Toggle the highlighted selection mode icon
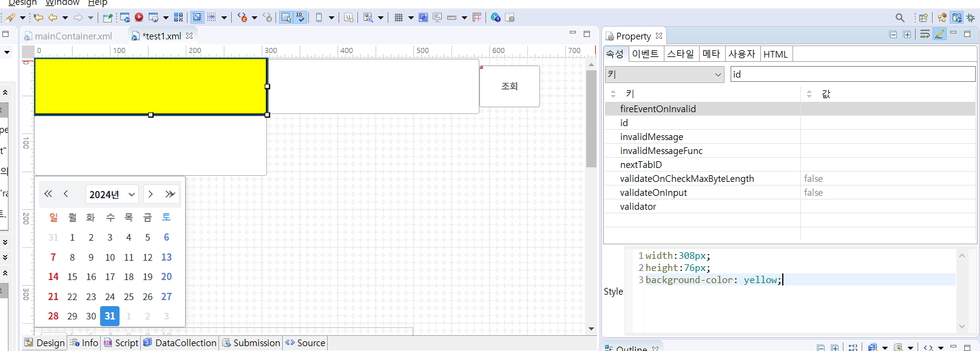 tap(286, 18)
